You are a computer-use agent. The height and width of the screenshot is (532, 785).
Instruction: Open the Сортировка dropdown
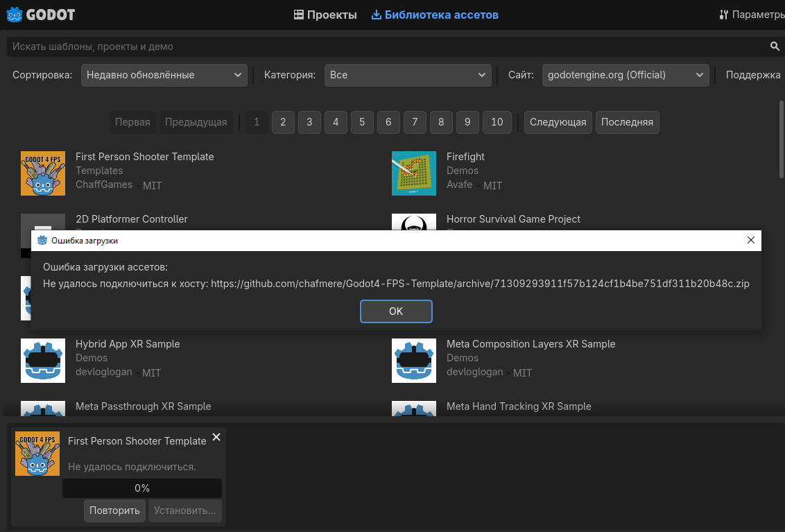point(164,75)
